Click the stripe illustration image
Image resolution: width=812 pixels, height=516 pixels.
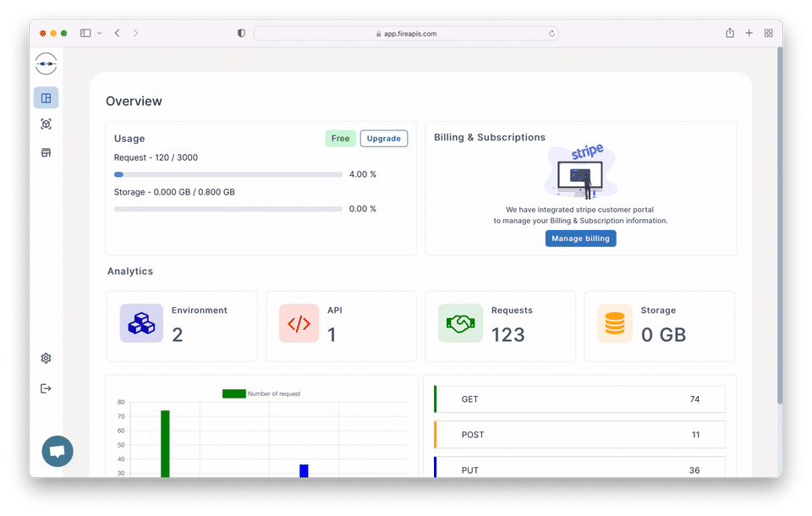coord(581,172)
